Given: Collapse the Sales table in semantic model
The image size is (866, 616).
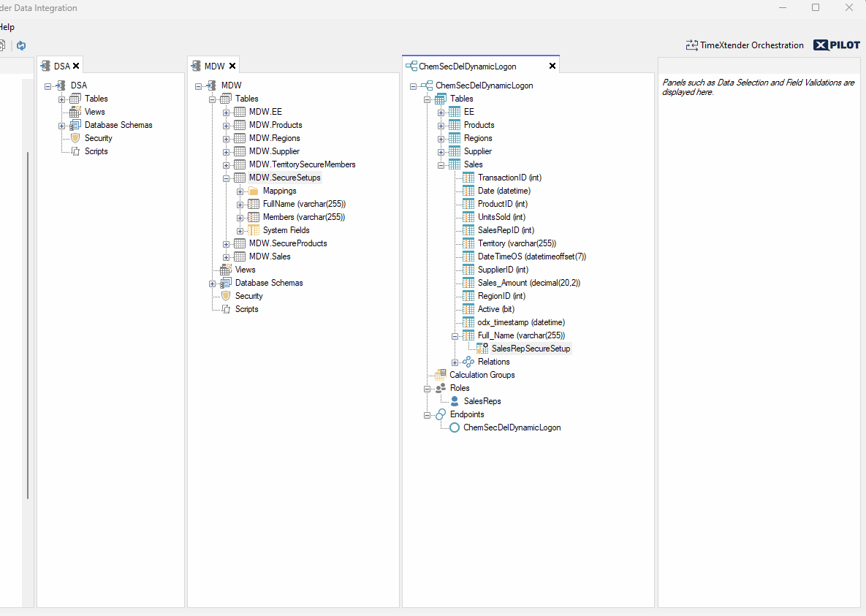Looking at the screenshot, I should pyautogui.click(x=441, y=165).
